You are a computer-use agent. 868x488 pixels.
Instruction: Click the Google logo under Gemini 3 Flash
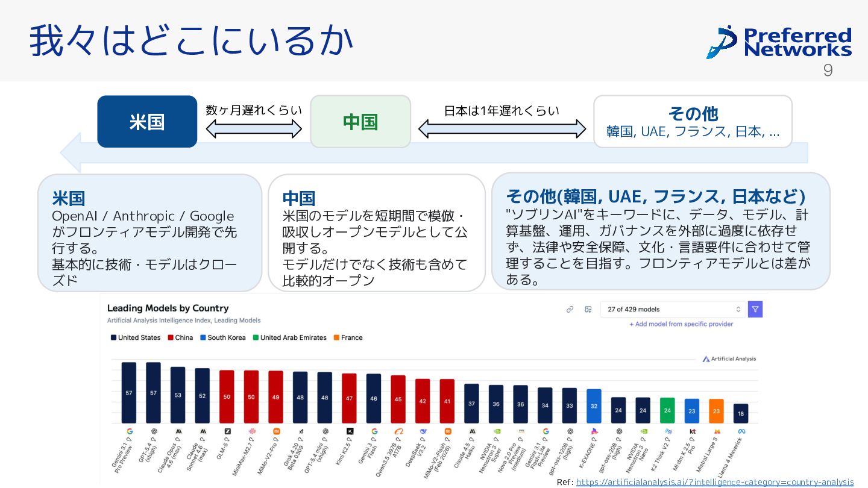pos(374,431)
